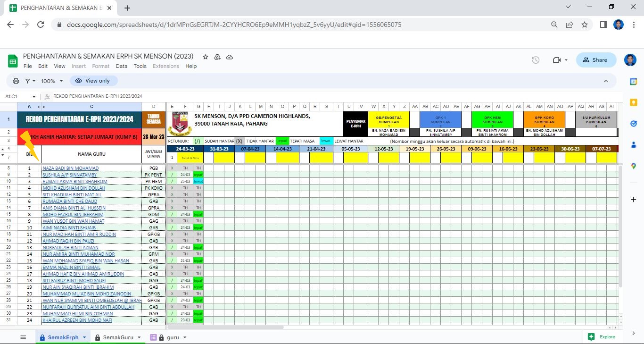Click the horizontal scrollbar of the sheet
This screenshot has height=344, width=644.
coord(225,327)
